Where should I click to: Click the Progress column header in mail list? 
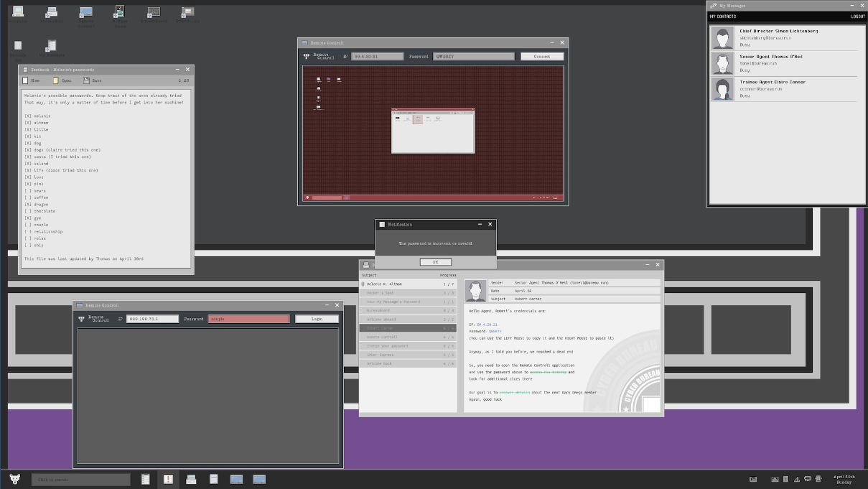point(448,275)
